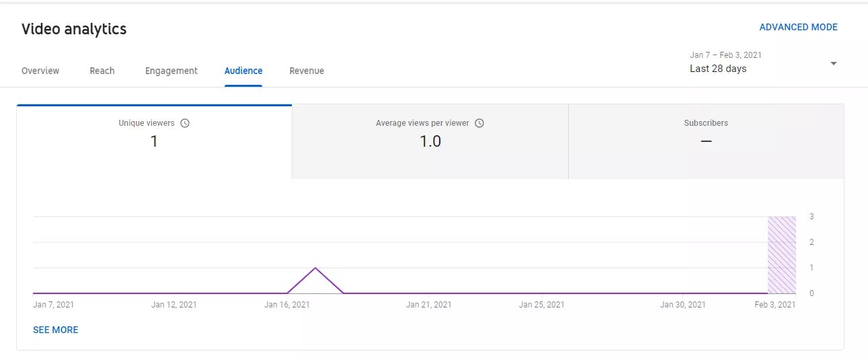868x362 pixels.
Task: Click the ADVANCED MODE link
Action: (798, 28)
